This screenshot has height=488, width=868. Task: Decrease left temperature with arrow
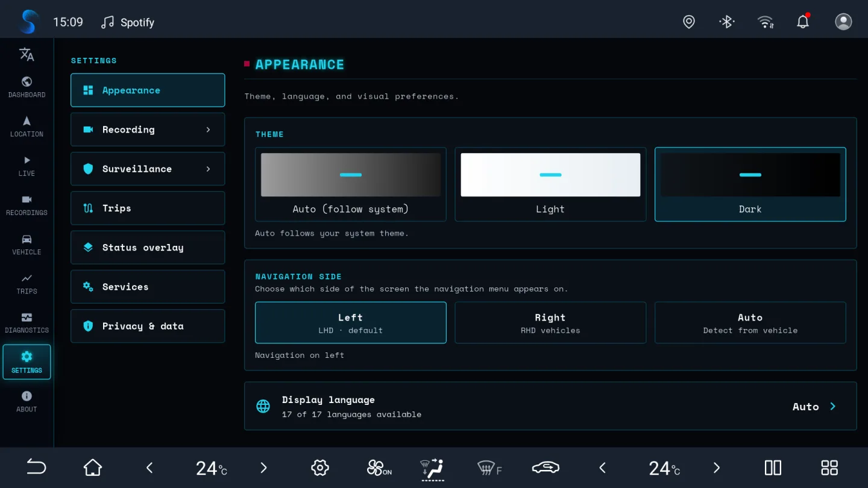pos(149,468)
